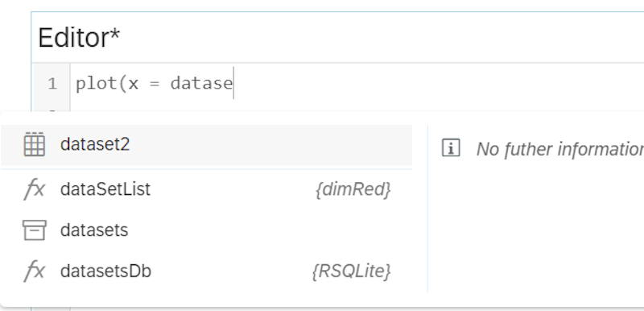The height and width of the screenshot is (311, 644).
Task: Select the dataset2 autocomplete suggestion
Action: click(x=206, y=145)
